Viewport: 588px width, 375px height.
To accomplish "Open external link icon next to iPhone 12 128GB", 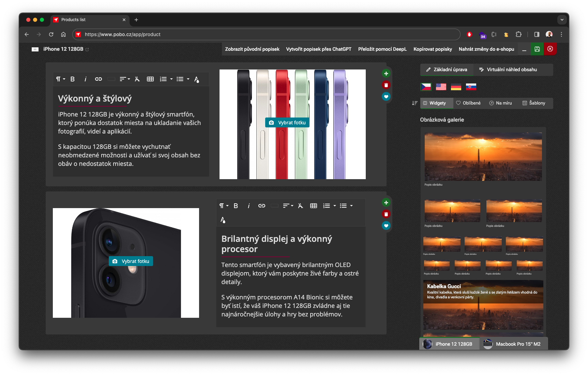I will [x=87, y=49].
